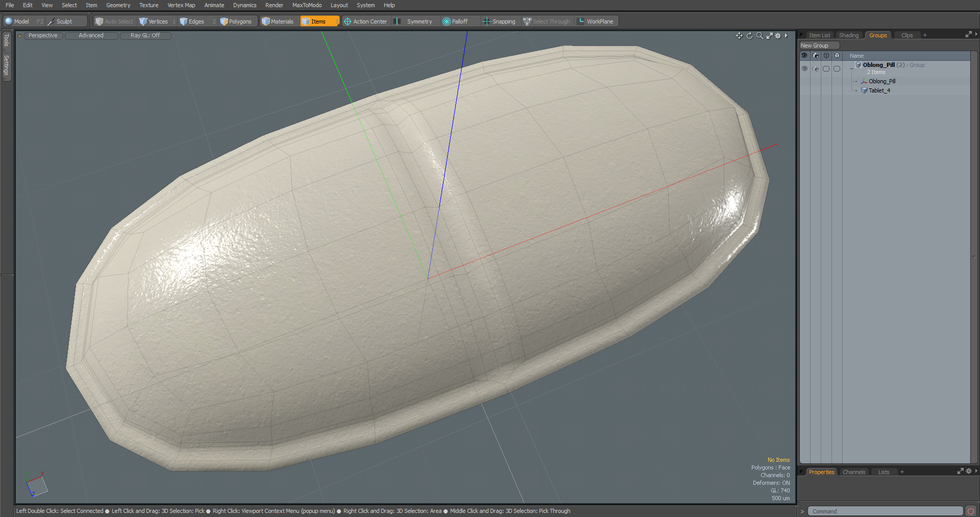The width and height of the screenshot is (980, 517).
Task: Maximize the 3D viewport with expand icon
Action: pyautogui.click(x=769, y=36)
